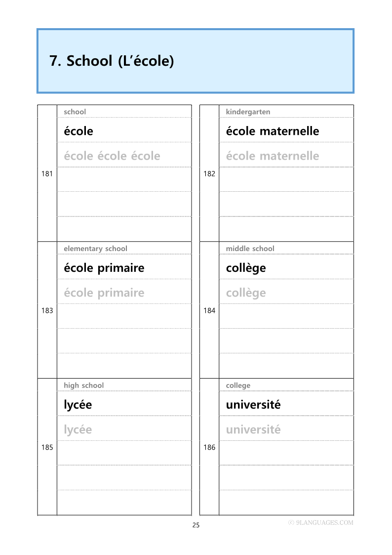The height and width of the screenshot is (555, 392).
Task: Click the bold word 'collège'
Action: (x=246, y=268)
